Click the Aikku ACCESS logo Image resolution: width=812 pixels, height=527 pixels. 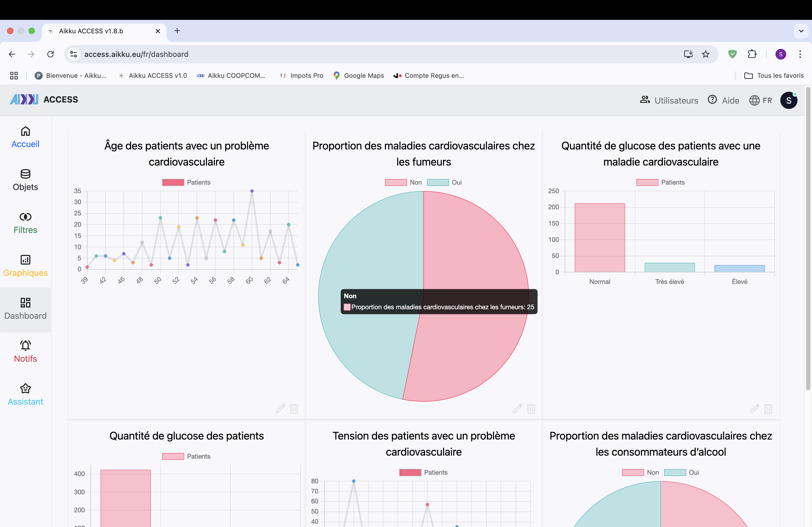pyautogui.click(x=44, y=100)
